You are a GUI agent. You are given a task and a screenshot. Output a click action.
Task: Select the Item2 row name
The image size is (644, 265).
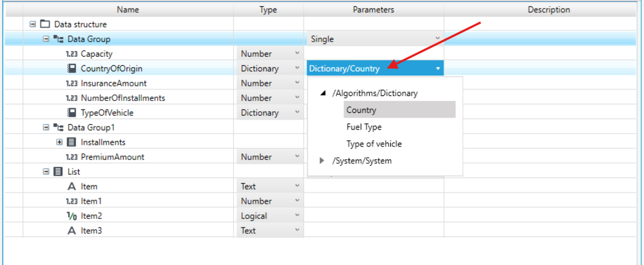pyautogui.click(x=91, y=216)
